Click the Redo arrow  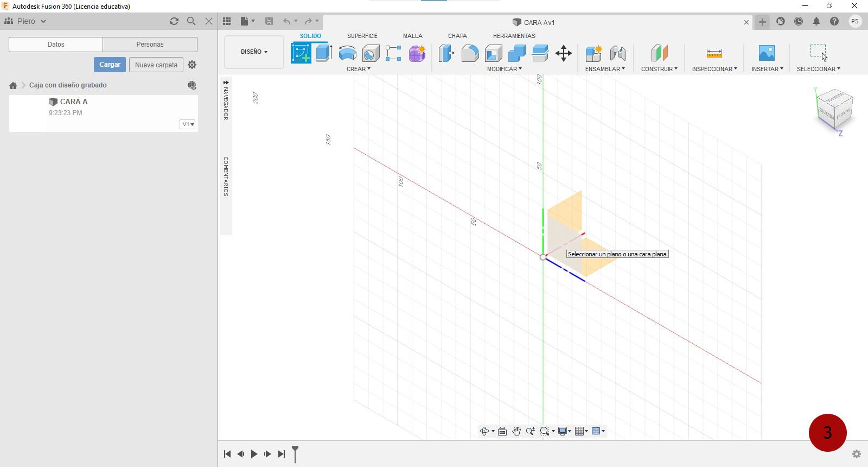[x=308, y=21]
